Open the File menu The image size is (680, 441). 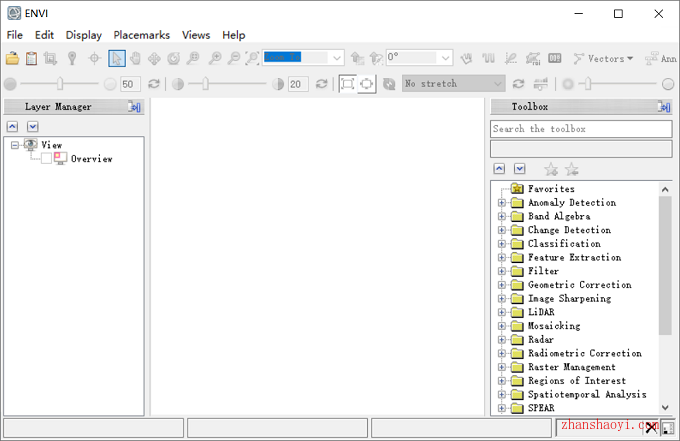click(15, 35)
